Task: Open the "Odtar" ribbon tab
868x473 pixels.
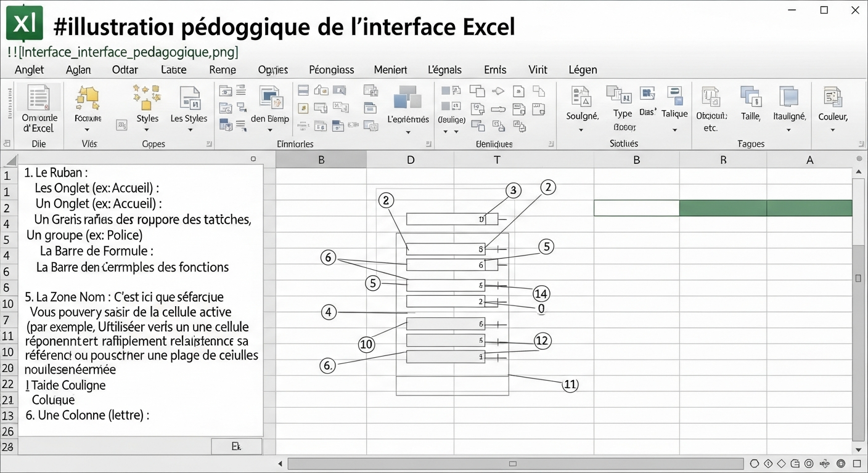Action: (125, 70)
